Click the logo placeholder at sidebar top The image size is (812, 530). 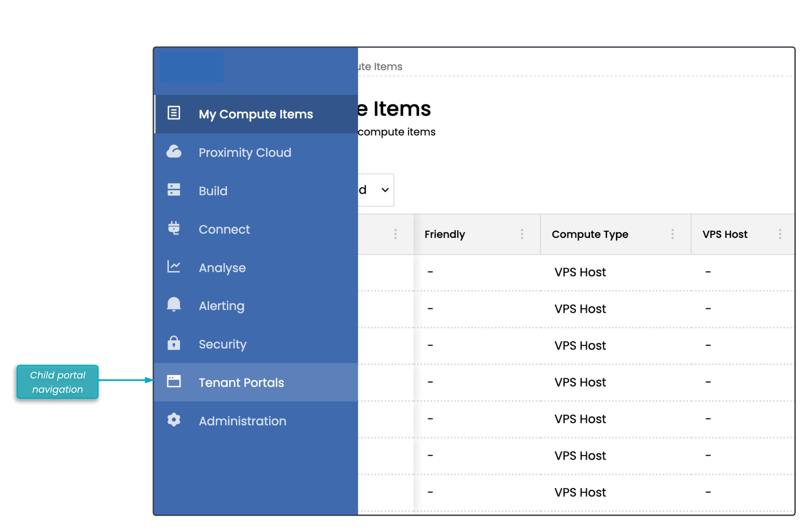[192, 67]
